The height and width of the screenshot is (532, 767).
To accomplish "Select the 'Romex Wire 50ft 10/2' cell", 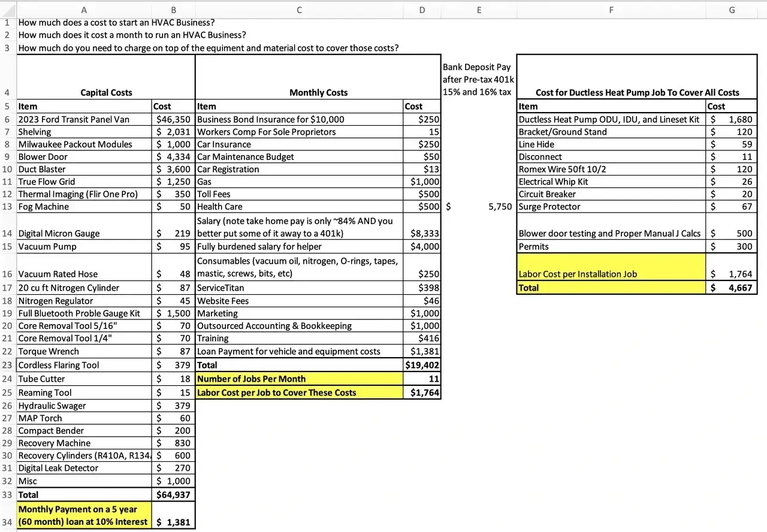I will pyautogui.click(x=611, y=170).
